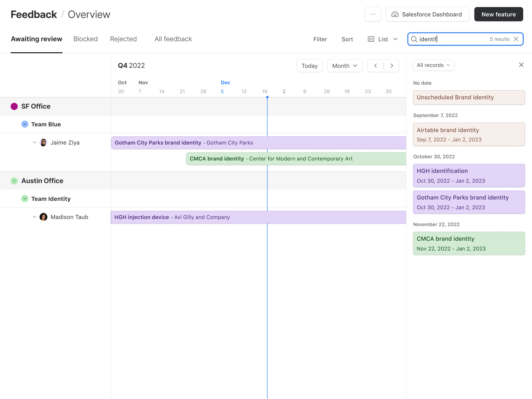Go to next time period
This screenshot has width=532, height=399.
click(391, 66)
